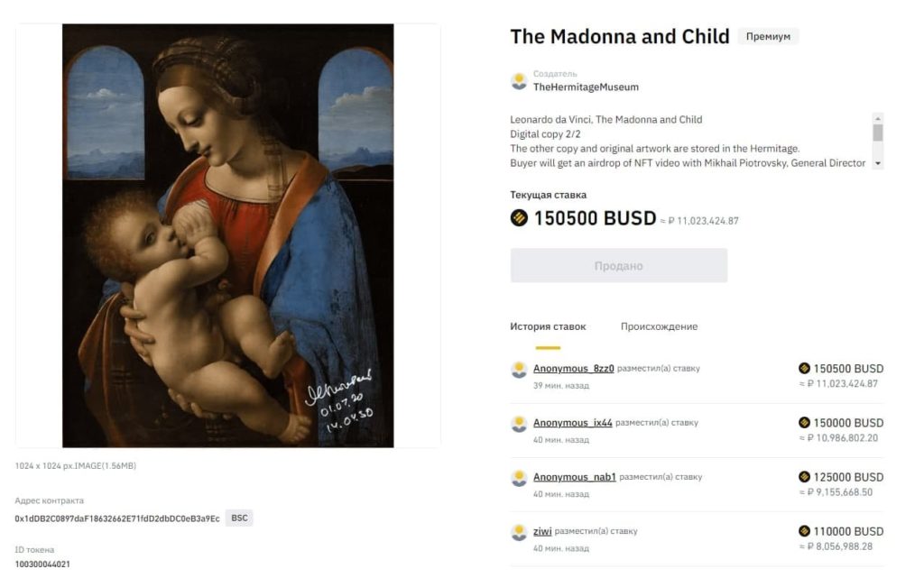Click BUSD icon next to 125000 bid
Image resolution: width=924 pixels, height=578 pixels.
805,477
